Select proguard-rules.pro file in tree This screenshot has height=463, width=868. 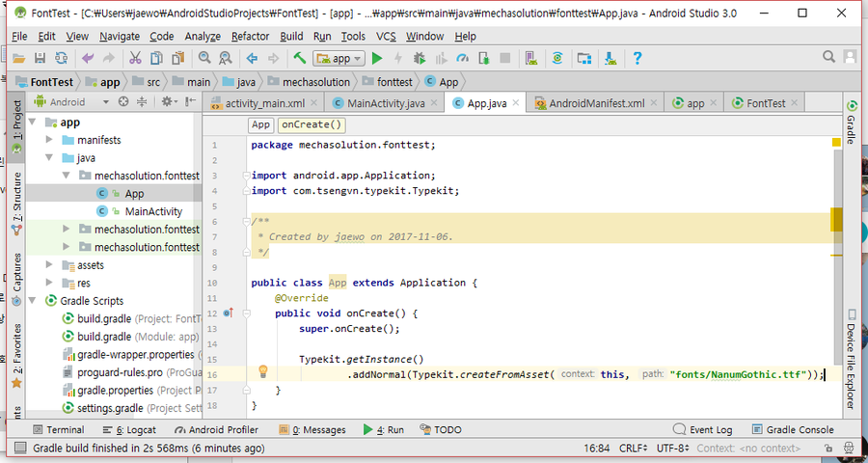pos(121,372)
